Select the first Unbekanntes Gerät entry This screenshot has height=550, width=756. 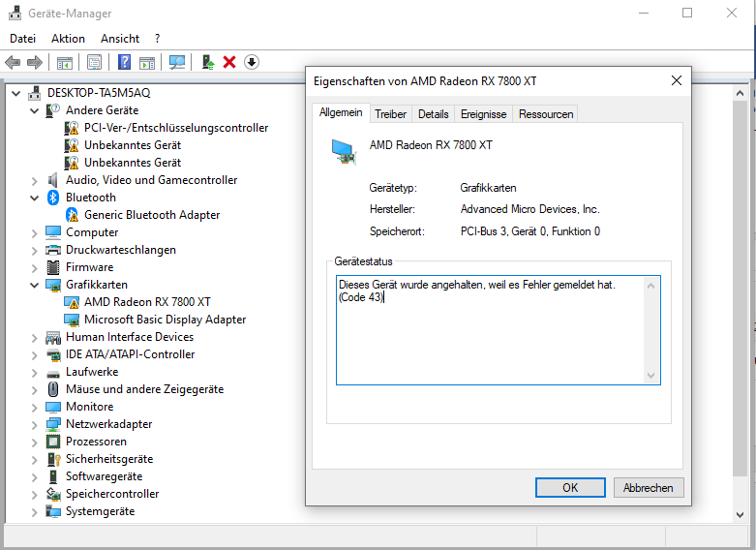coord(132,145)
